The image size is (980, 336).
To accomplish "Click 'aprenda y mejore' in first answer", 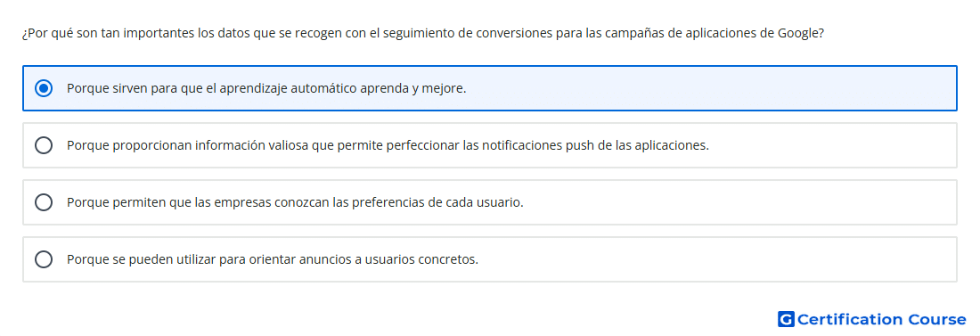I will [x=412, y=89].
